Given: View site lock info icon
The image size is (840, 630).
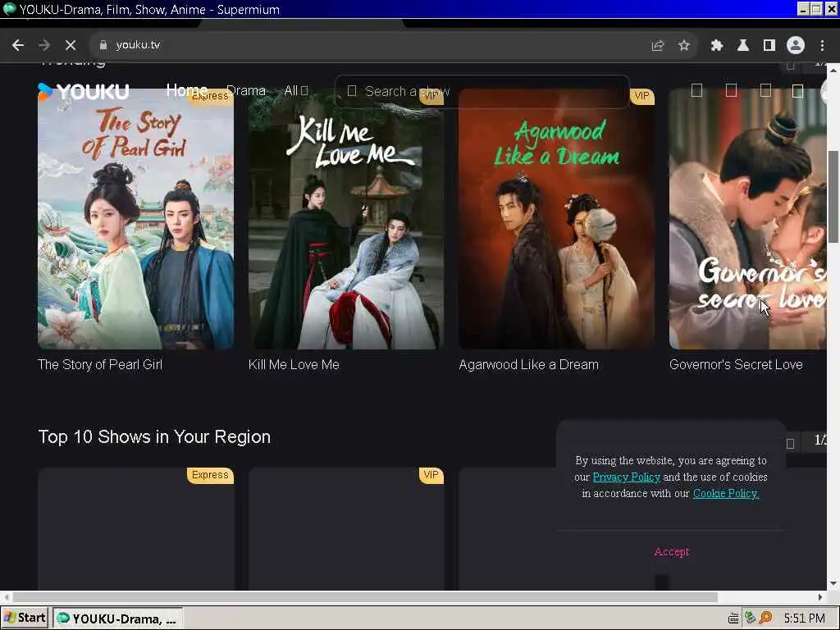Looking at the screenshot, I should (x=103, y=45).
